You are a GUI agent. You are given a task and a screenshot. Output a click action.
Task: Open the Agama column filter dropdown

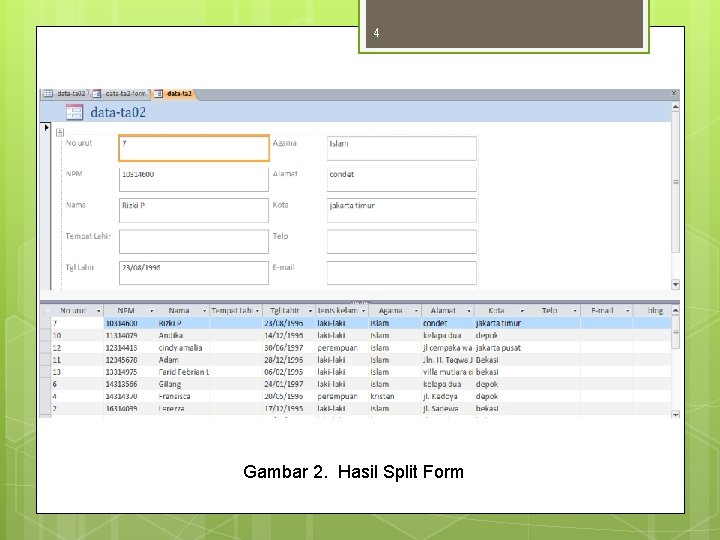point(416,311)
